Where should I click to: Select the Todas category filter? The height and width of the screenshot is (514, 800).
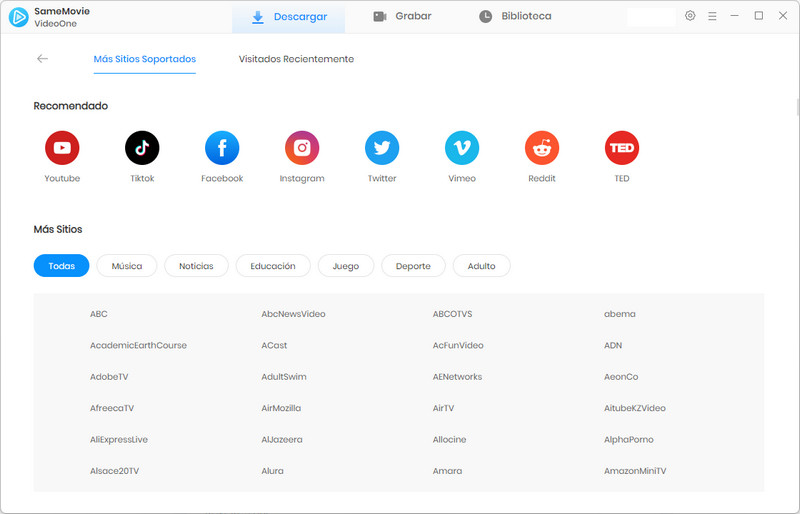(61, 266)
